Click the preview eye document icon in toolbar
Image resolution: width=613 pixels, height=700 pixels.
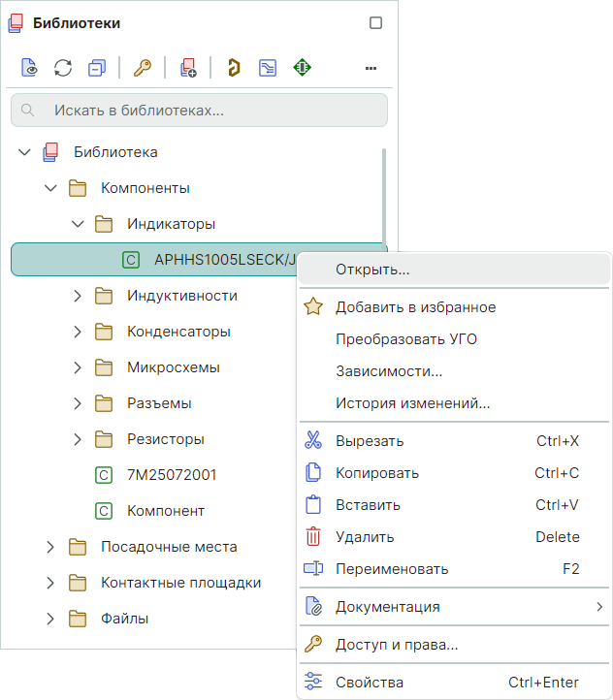coord(30,68)
